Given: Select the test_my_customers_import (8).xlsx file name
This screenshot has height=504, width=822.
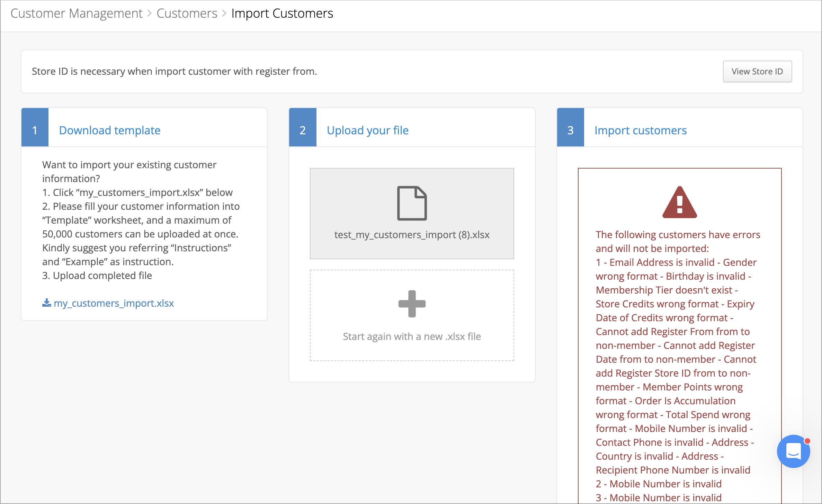Looking at the screenshot, I should click(412, 235).
